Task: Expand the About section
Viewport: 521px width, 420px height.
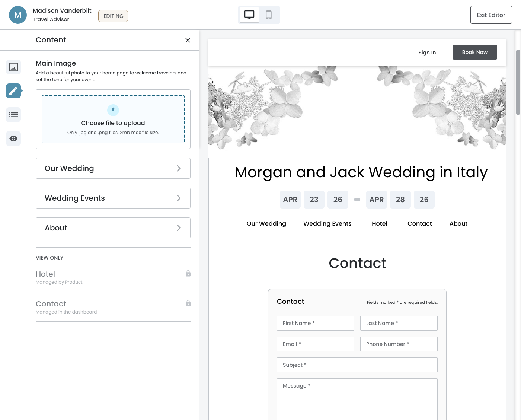Action: (113, 228)
